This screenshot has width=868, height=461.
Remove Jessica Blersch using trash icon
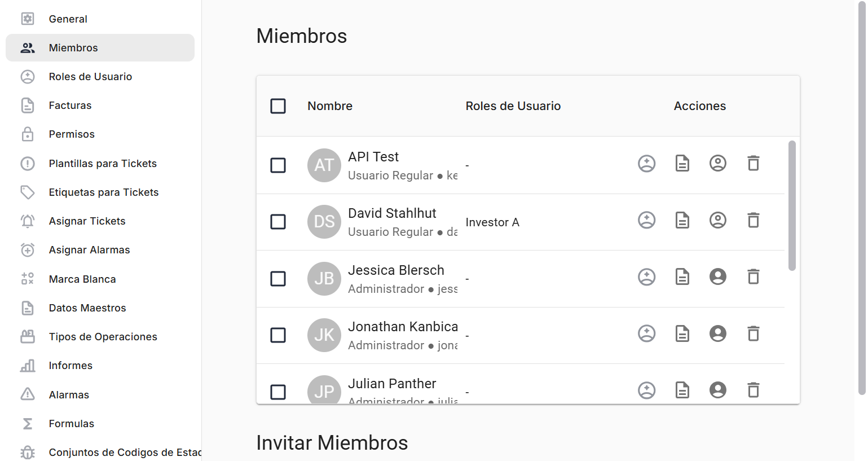754,277
